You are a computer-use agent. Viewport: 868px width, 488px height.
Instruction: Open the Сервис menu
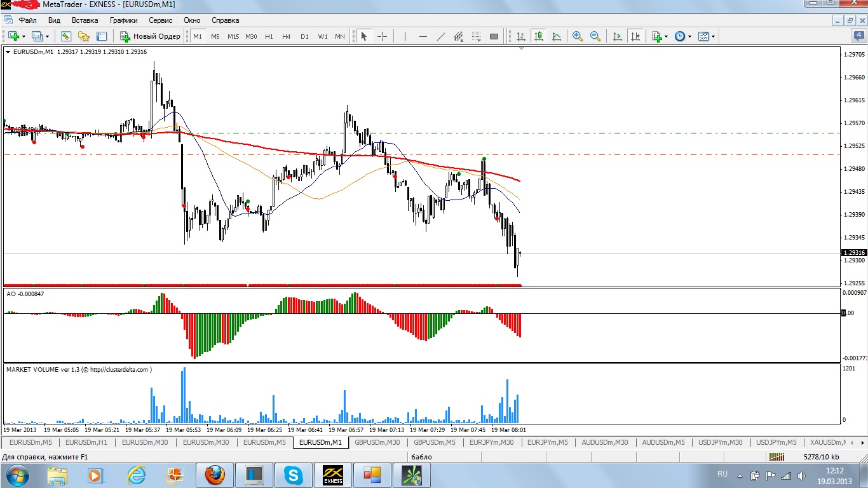pos(160,20)
